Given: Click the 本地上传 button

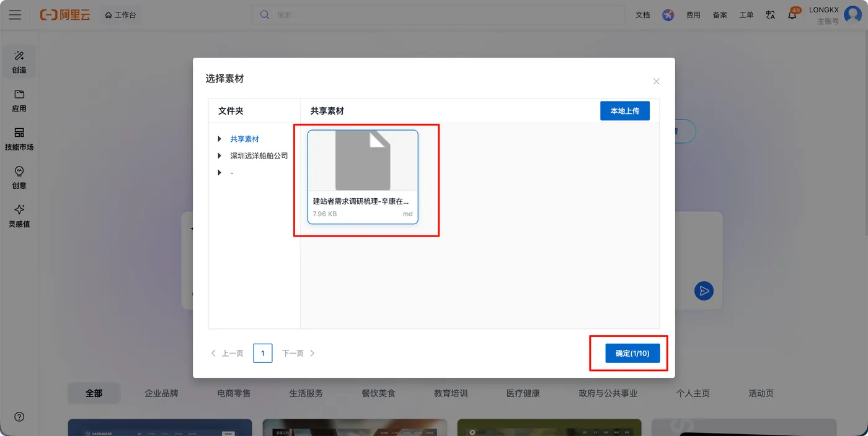Looking at the screenshot, I should pos(624,111).
